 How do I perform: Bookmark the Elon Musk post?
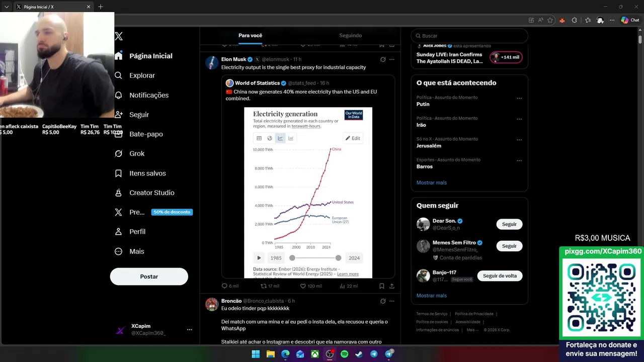(382, 286)
